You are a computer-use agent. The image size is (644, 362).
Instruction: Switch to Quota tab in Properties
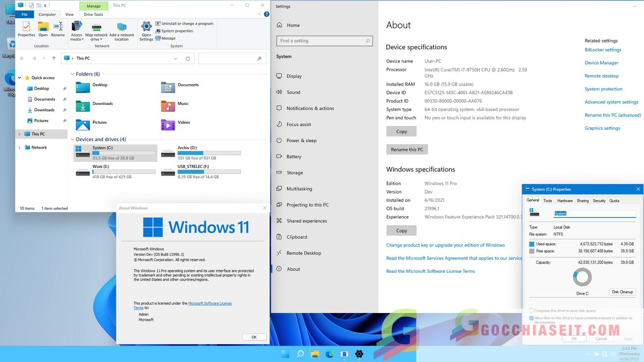[x=614, y=201]
